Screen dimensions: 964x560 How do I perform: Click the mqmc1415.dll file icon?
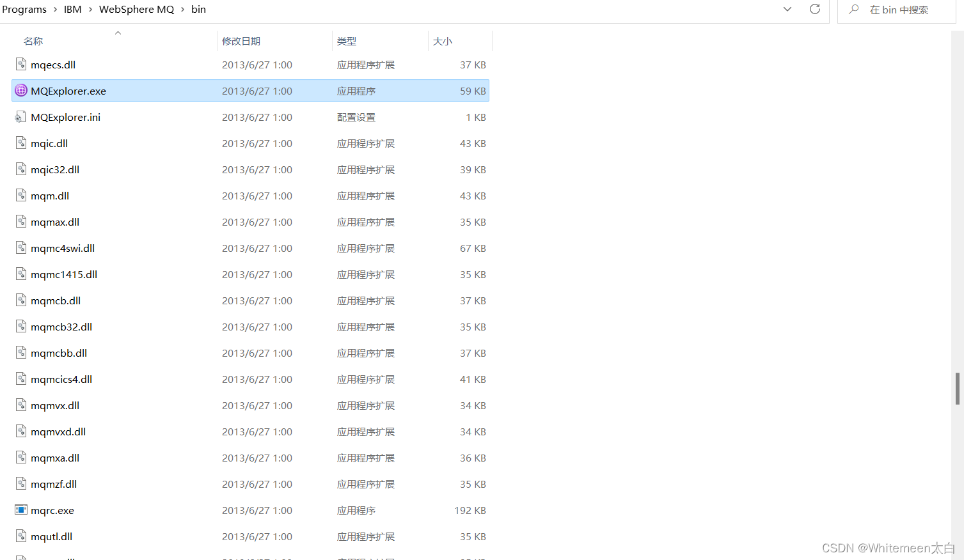point(21,274)
